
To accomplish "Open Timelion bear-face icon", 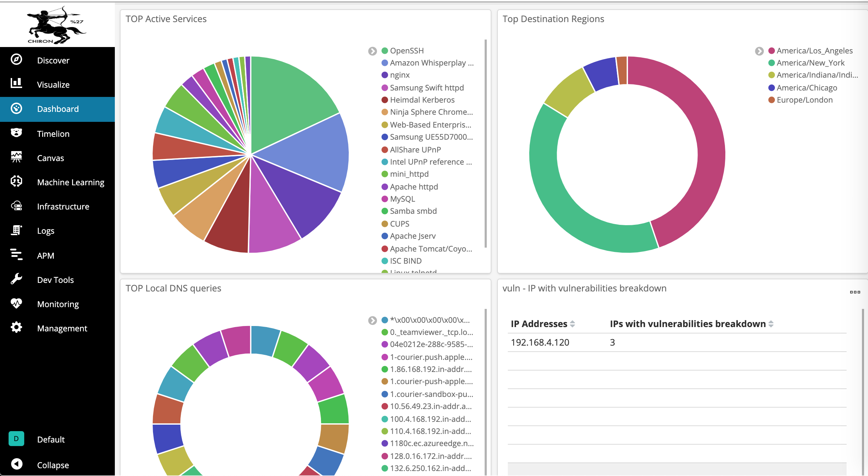I will tap(16, 133).
